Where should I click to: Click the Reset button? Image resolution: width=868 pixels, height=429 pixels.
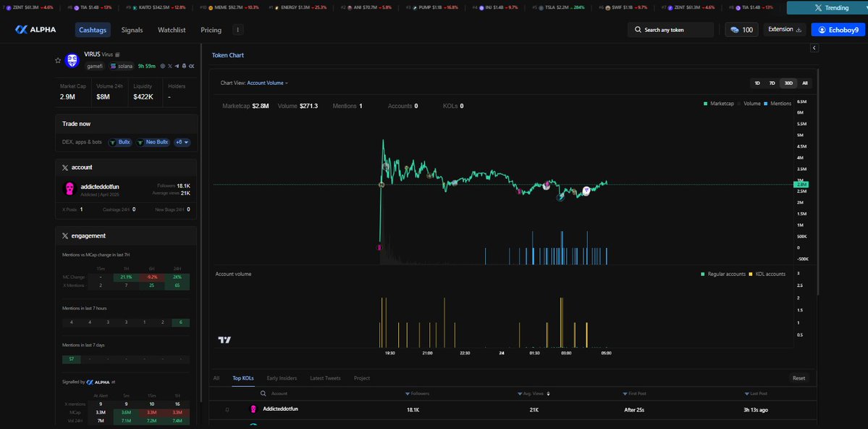point(799,378)
